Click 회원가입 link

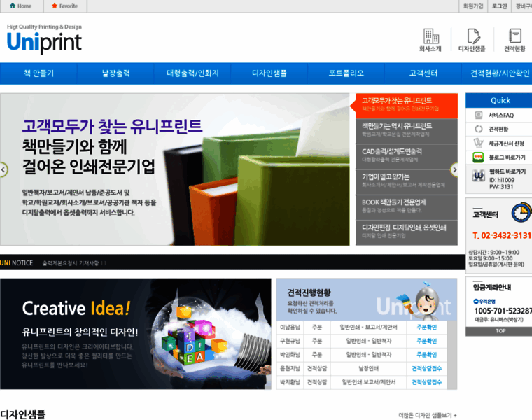coord(473,6)
